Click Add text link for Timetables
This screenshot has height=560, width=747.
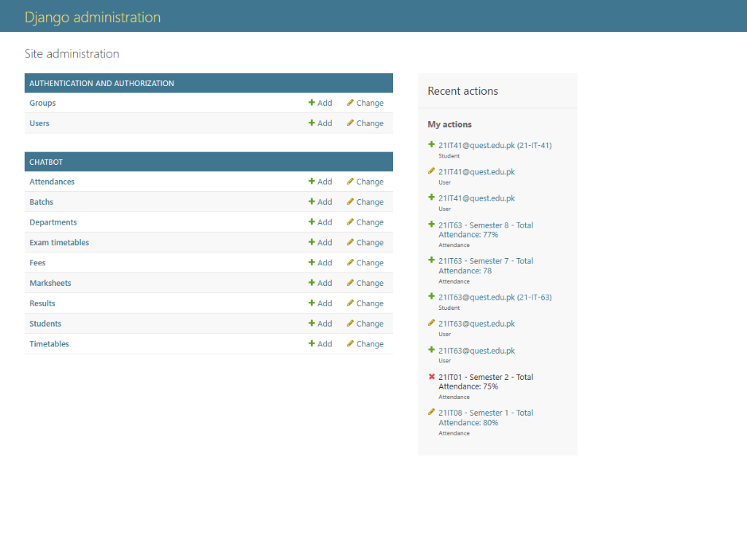(325, 343)
